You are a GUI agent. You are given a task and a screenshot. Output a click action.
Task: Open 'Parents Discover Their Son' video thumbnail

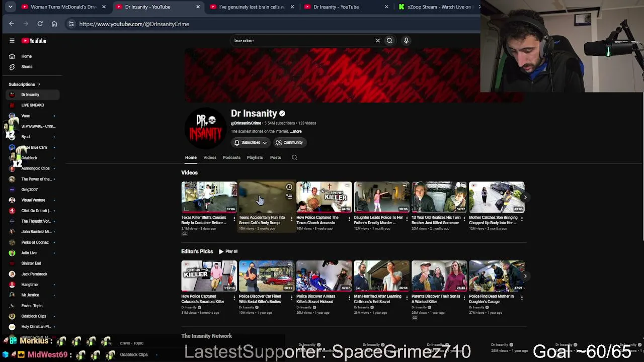(439, 276)
